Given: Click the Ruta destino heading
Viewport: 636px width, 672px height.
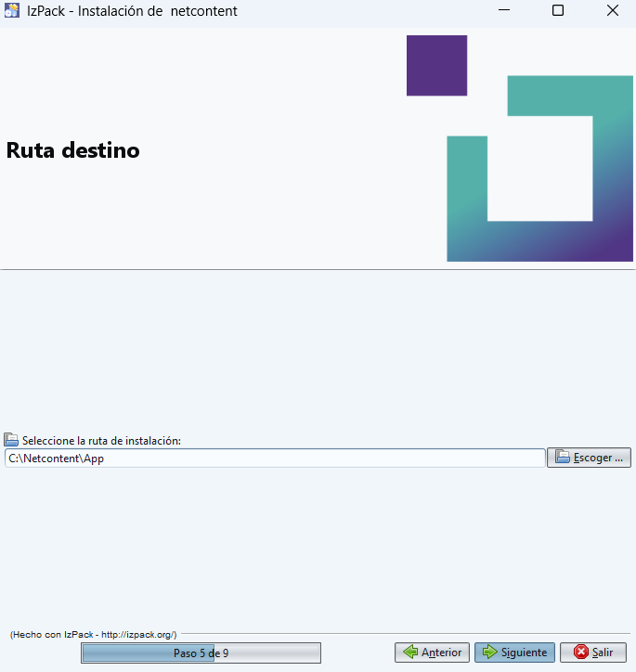Looking at the screenshot, I should tap(73, 149).
